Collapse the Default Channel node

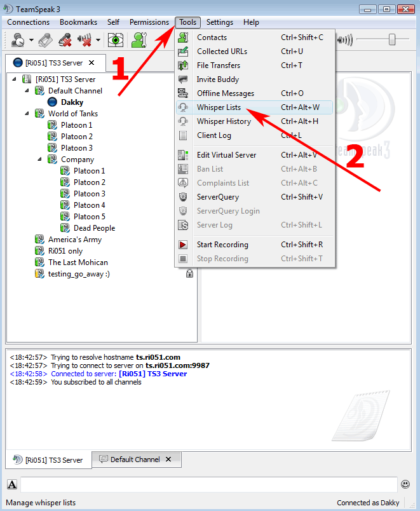(27, 91)
